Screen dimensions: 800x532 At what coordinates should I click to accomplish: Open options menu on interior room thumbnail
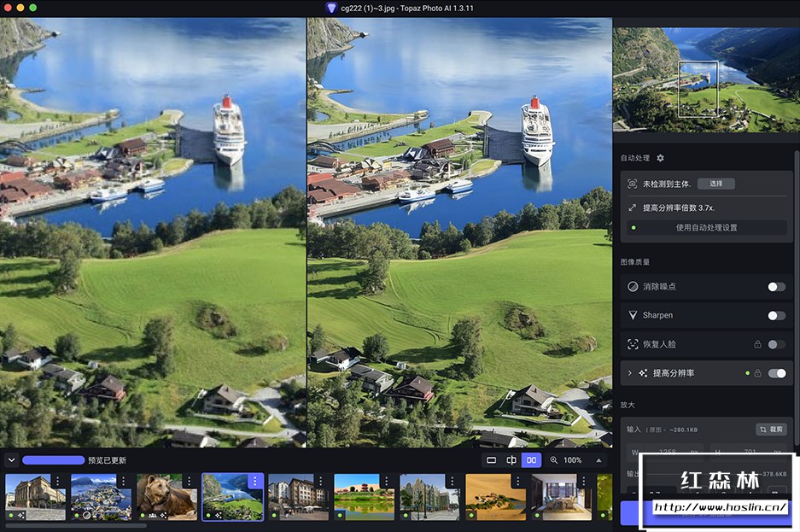pyautogui.click(x=584, y=481)
